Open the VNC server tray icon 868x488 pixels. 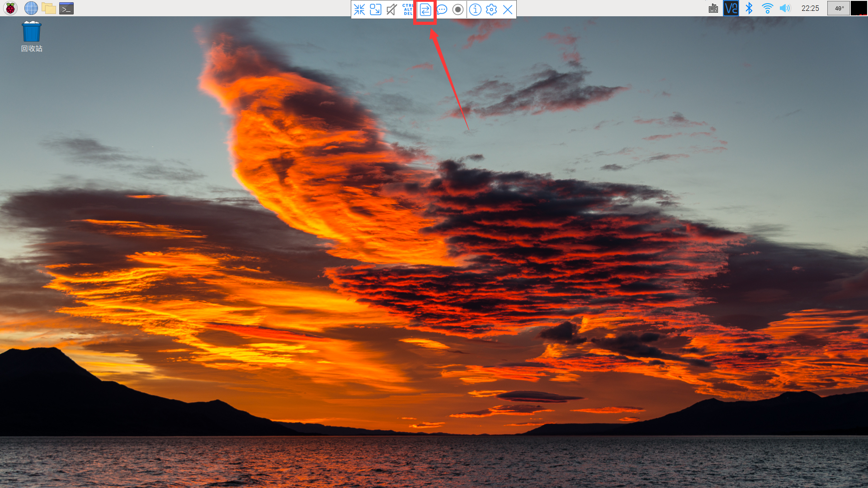point(731,8)
